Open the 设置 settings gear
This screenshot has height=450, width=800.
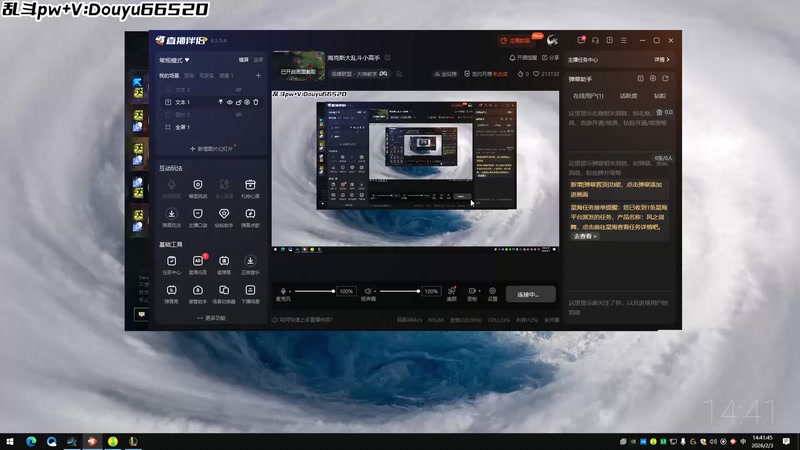(492, 294)
